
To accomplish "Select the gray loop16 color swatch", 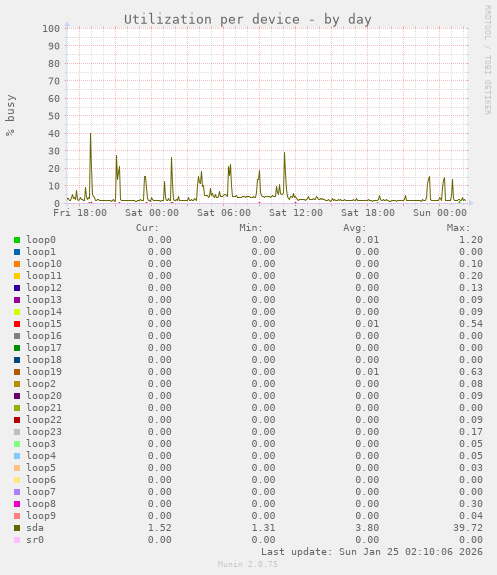I will point(17,336).
